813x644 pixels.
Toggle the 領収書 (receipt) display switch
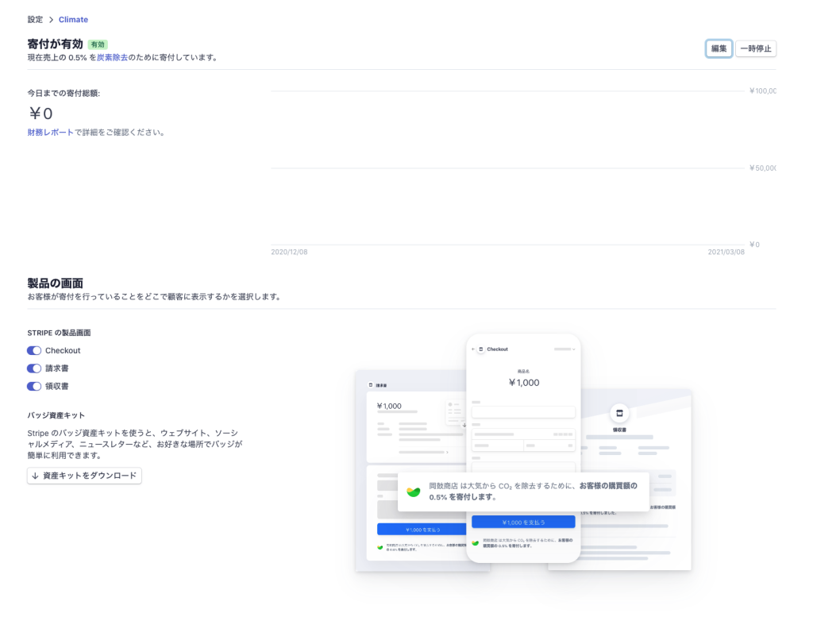point(34,386)
